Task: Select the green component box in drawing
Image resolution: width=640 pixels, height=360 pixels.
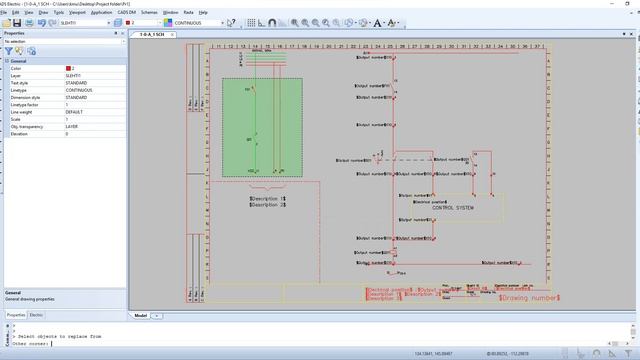Action: (262, 127)
